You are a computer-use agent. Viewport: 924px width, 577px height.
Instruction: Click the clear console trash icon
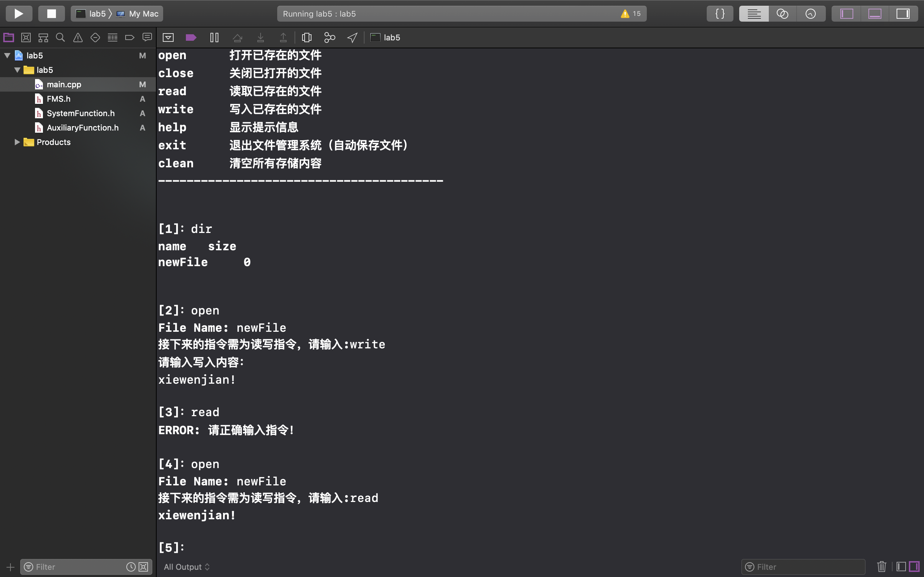tap(881, 567)
